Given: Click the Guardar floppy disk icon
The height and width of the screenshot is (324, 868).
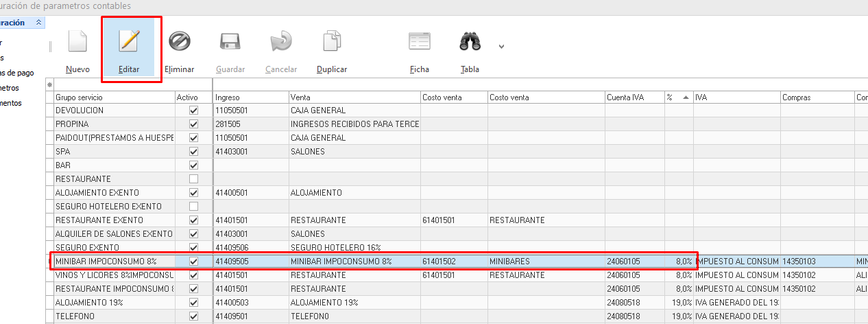Looking at the screenshot, I should (x=230, y=41).
